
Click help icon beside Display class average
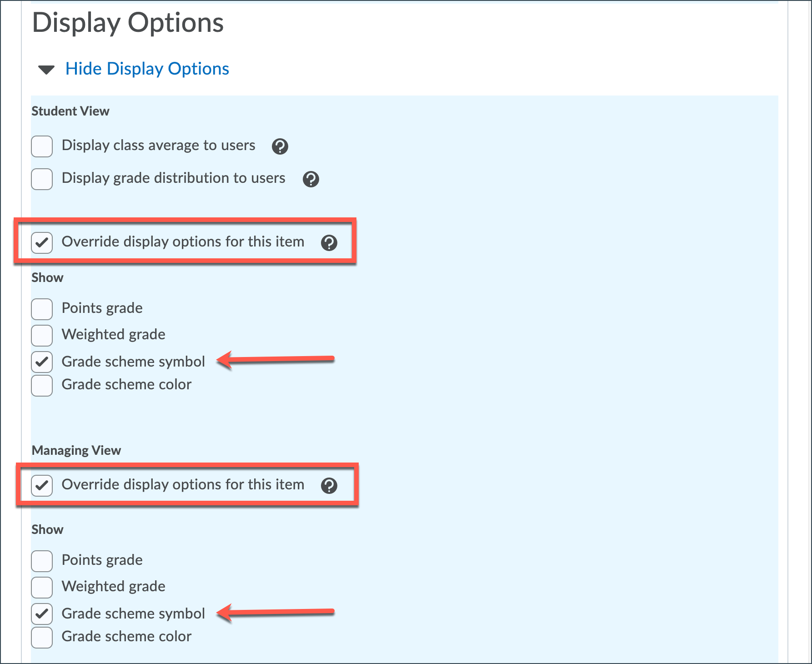click(280, 146)
